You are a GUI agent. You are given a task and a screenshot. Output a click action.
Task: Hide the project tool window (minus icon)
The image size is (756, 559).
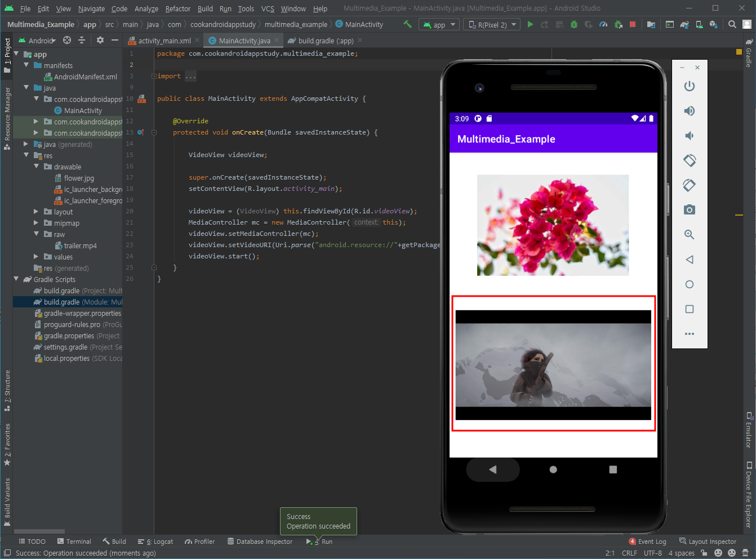point(115,40)
